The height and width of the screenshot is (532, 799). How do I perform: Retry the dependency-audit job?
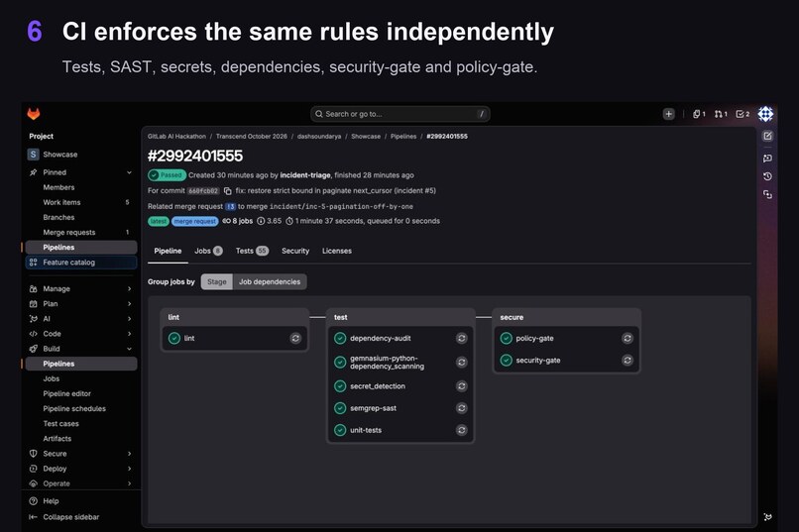pyautogui.click(x=462, y=338)
